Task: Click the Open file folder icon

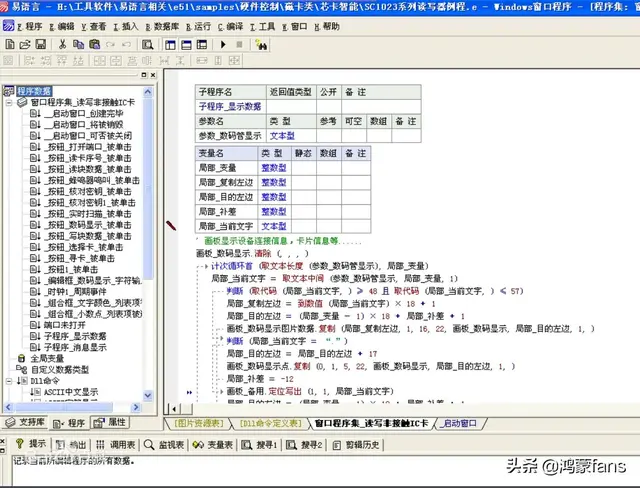Action: pyautogui.click(x=24, y=44)
